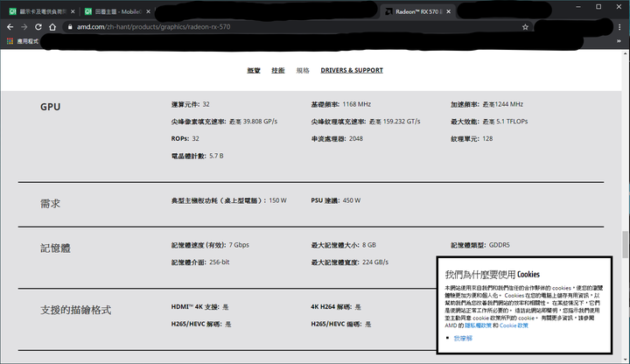Click the 運算元件 32 entry
630x364 pixels.
(191, 104)
